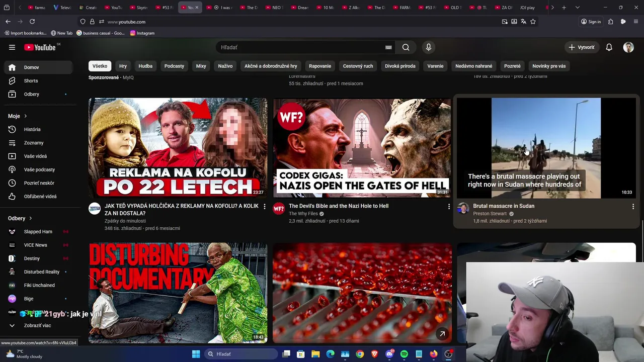644x362 pixels.
Task: Open the Reklama na Kofolu thumbnail
Action: [x=178, y=147]
